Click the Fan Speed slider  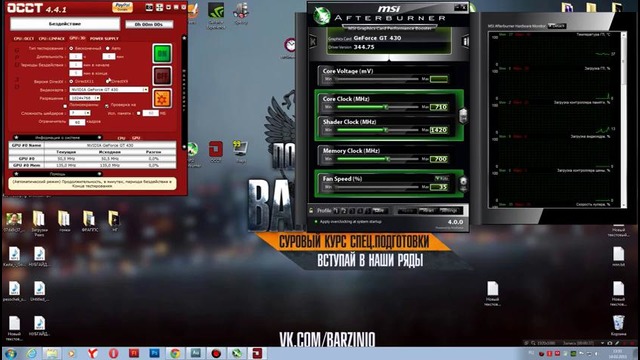coord(376,187)
